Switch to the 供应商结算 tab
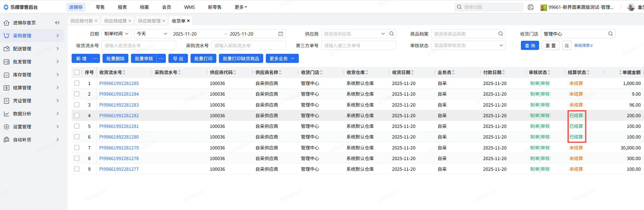Viewport: 644px width, 210px height. point(115,21)
